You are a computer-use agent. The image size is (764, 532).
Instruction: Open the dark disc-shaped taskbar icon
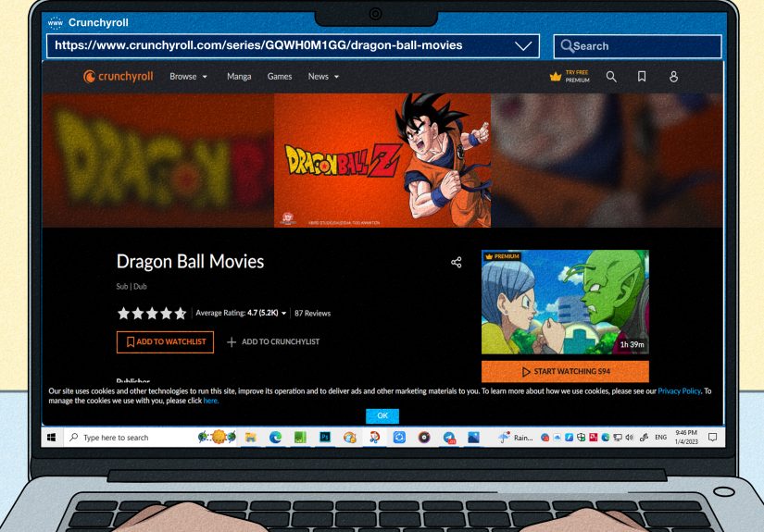(424, 437)
